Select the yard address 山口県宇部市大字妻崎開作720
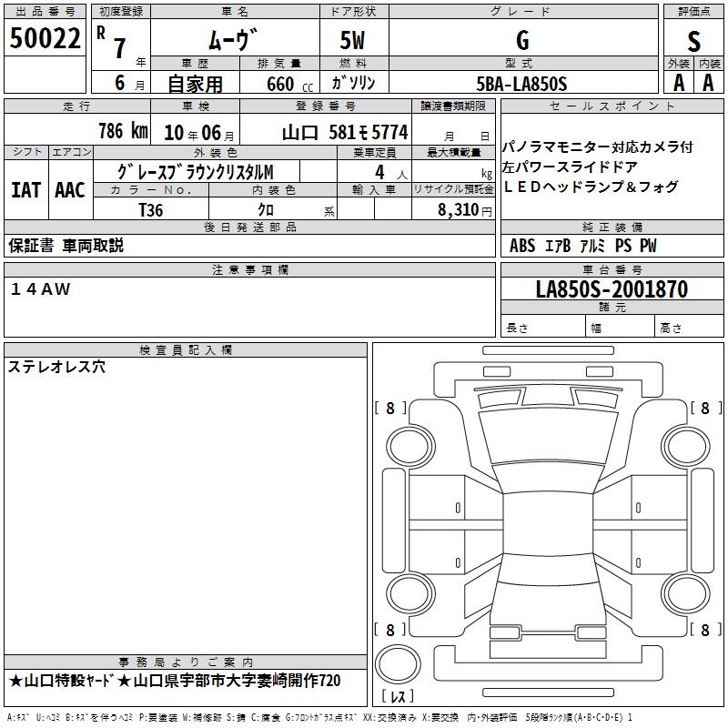Viewport: 728px width, 728px height. [x=238, y=681]
